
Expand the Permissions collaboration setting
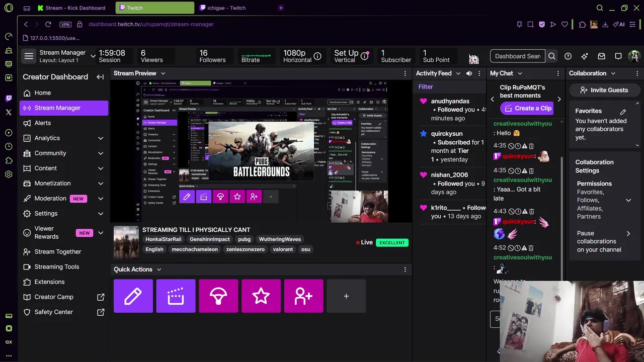click(x=628, y=200)
